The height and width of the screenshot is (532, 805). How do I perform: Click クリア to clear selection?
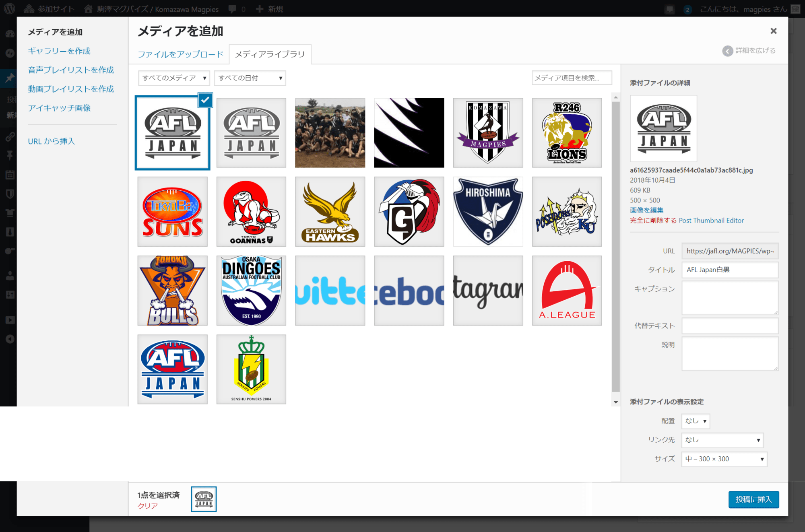(x=148, y=506)
